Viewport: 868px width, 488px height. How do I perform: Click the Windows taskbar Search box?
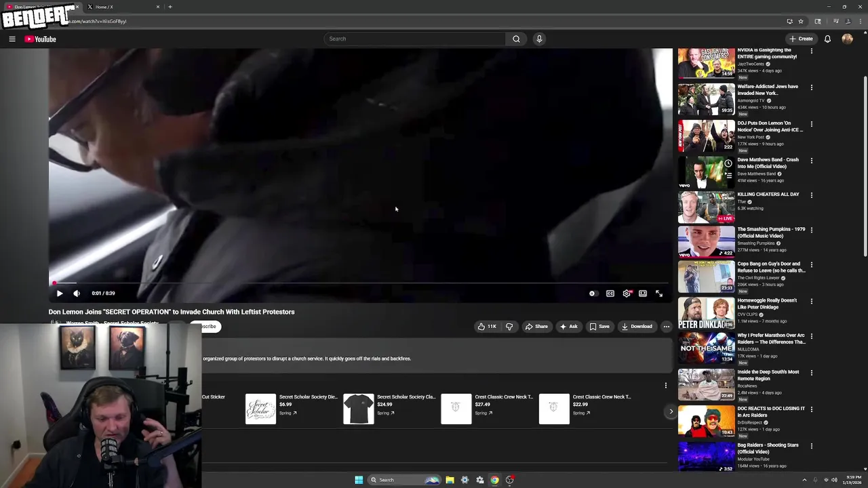pos(404,480)
